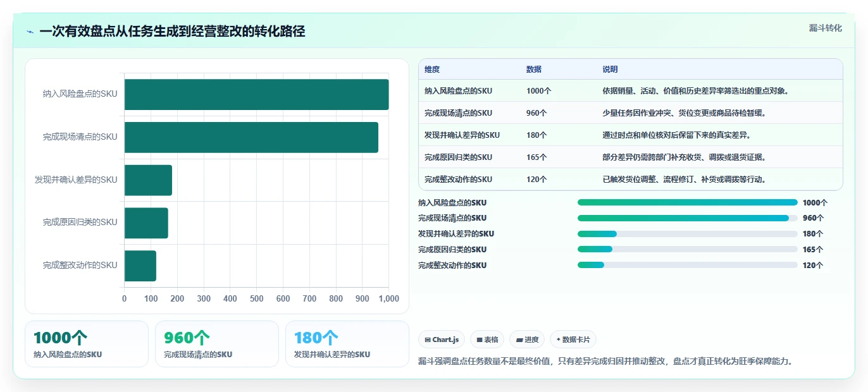Image resolution: width=868 pixels, height=392 pixels.
Task: Click the 表格 tag chip
Action: (x=487, y=340)
